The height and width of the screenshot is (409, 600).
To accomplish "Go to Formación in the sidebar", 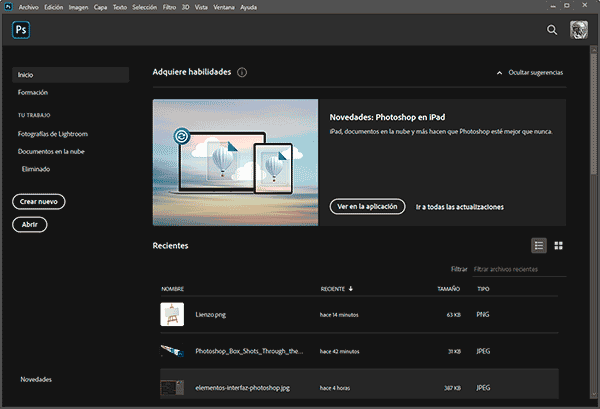I will click(x=33, y=92).
